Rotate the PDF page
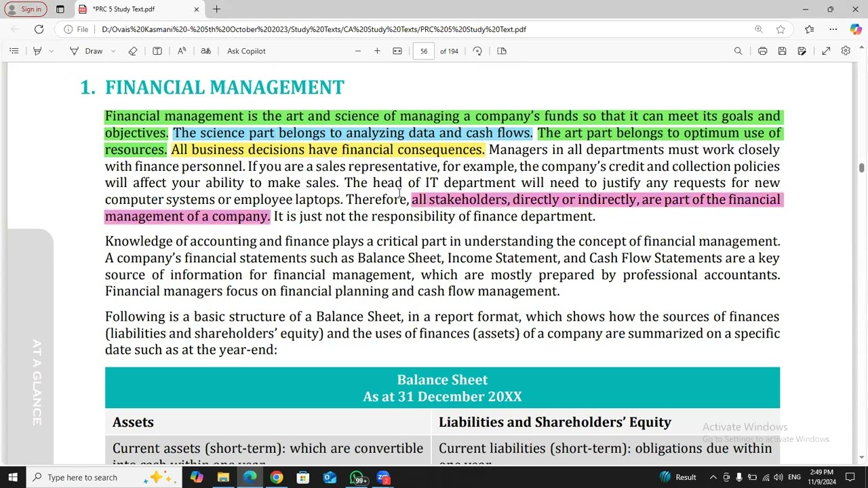Viewport: 868px width, 488px height. [x=477, y=51]
